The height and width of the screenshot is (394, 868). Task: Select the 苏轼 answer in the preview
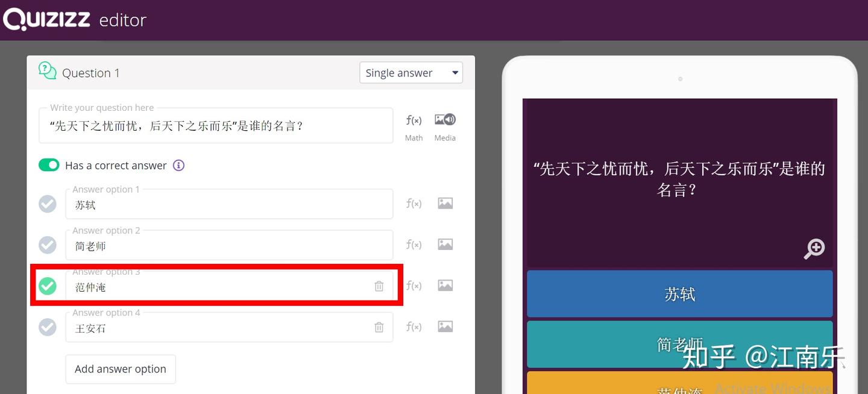pos(680,293)
